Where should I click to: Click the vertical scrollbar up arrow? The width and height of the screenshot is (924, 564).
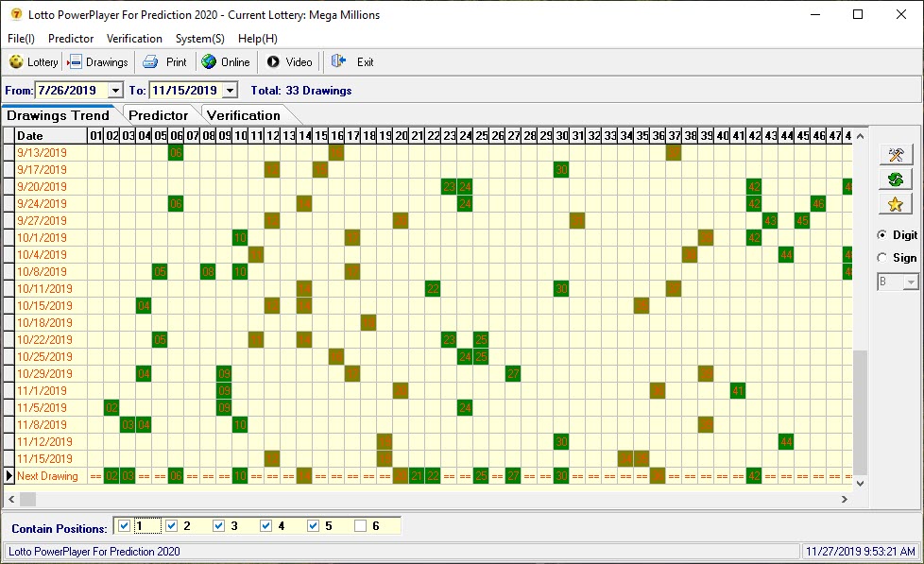pos(860,135)
